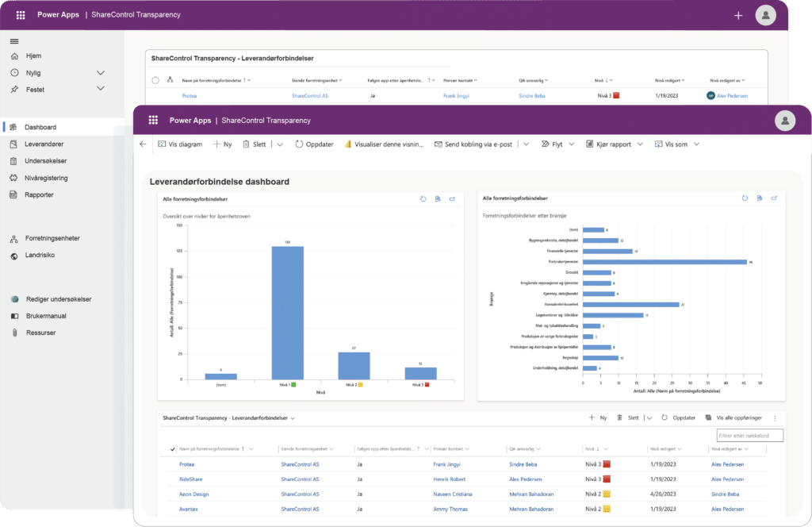
Task: Select row circle in back window table
Action: 155,80
